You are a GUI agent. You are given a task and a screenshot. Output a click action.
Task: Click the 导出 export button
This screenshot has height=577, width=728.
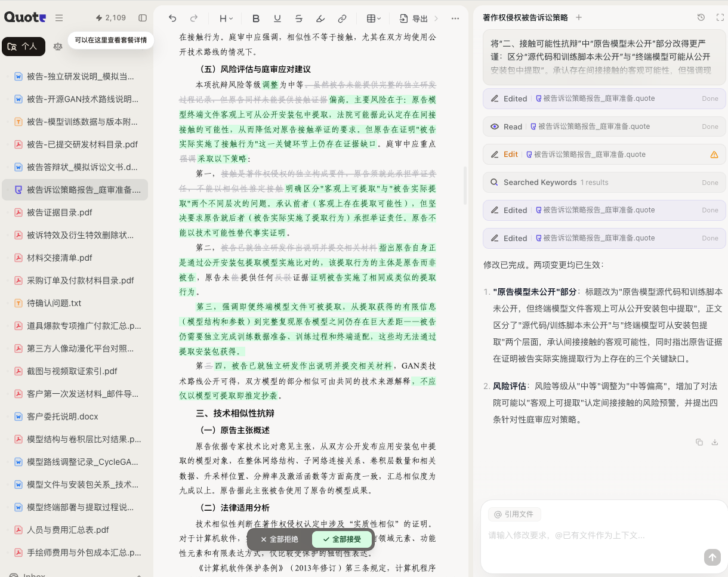coord(414,18)
